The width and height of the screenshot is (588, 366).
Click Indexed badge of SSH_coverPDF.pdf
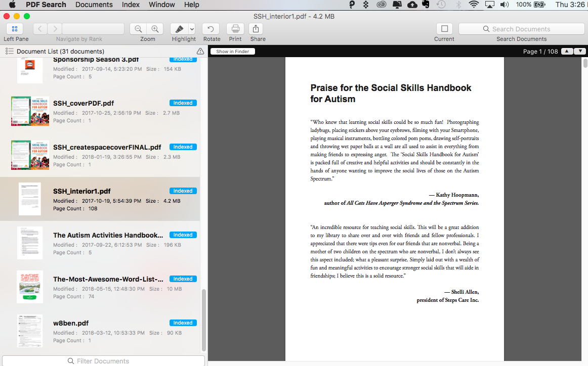(x=183, y=103)
